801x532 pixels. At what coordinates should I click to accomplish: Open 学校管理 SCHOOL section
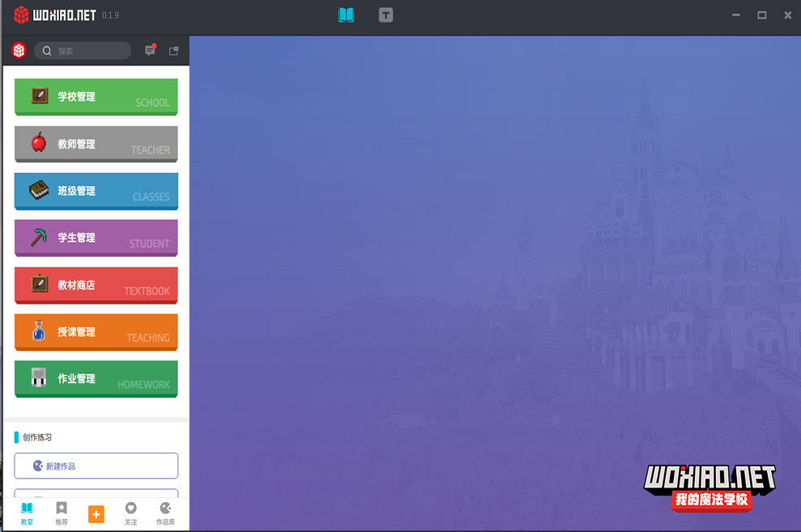point(96,96)
